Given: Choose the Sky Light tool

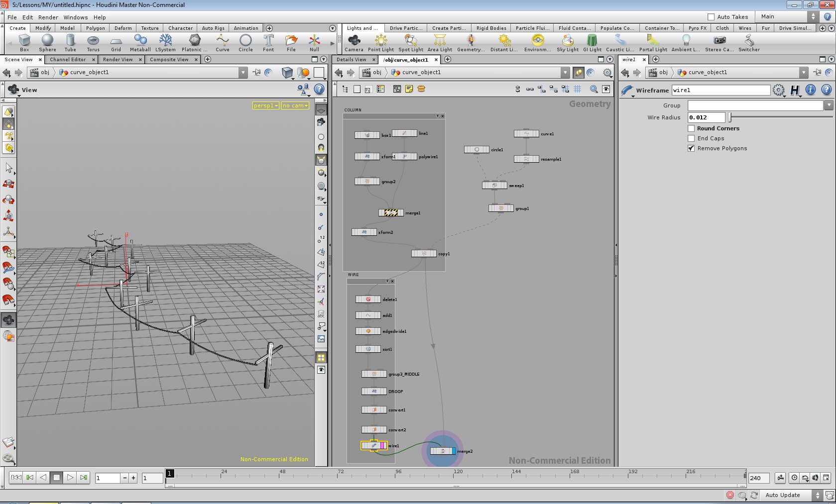Looking at the screenshot, I should [567, 42].
